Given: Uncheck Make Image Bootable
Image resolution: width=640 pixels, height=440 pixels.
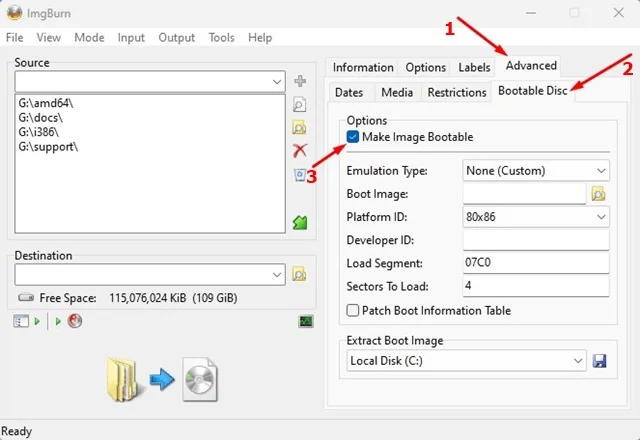Looking at the screenshot, I should [x=353, y=137].
